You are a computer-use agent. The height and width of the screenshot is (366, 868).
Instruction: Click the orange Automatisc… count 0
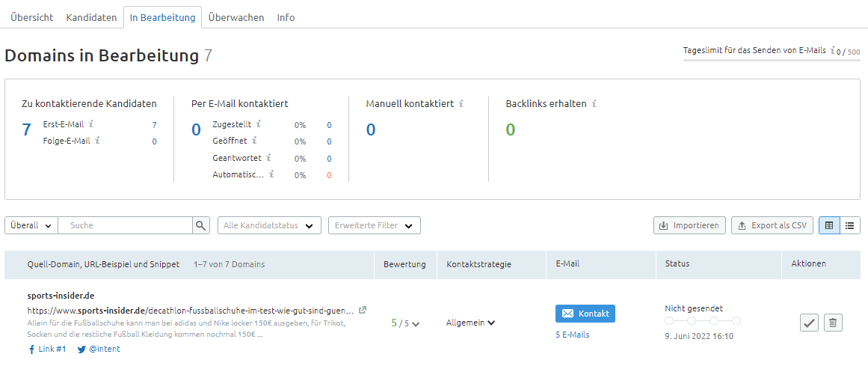(x=330, y=175)
